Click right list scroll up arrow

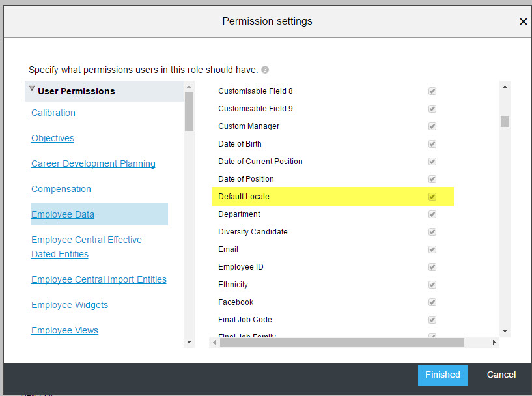point(505,87)
